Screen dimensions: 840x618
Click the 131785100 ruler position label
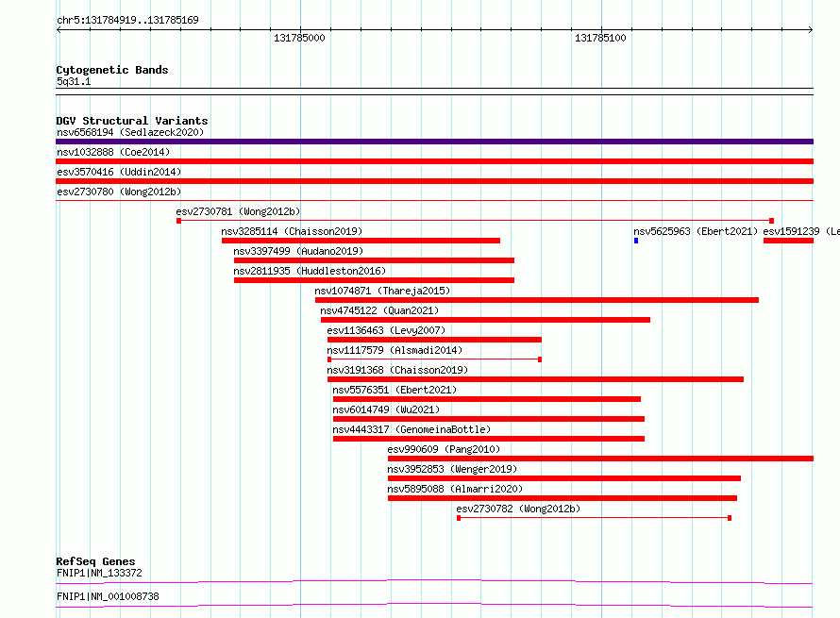600,38
